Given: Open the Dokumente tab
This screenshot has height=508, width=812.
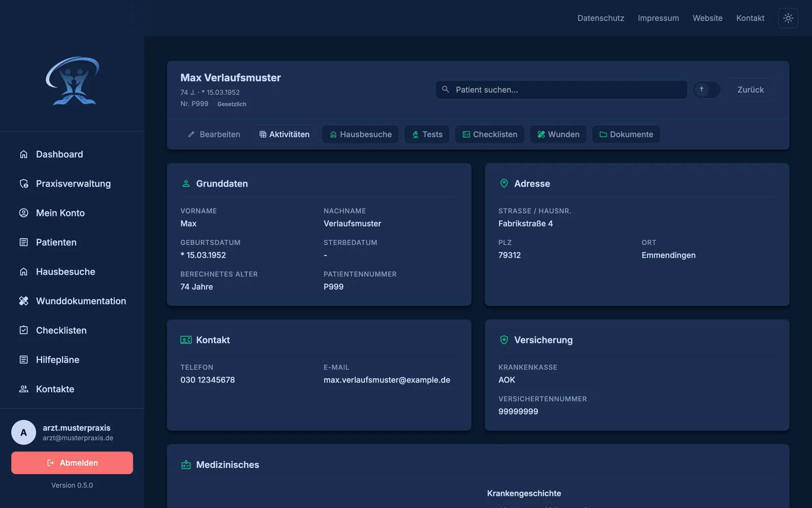Looking at the screenshot, I should [x=626, y=135].
